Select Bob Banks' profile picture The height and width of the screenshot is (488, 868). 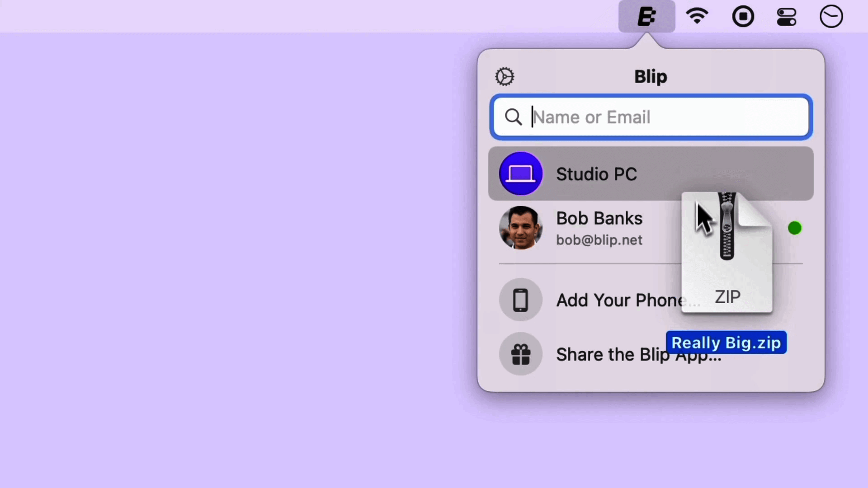(521, 228)
